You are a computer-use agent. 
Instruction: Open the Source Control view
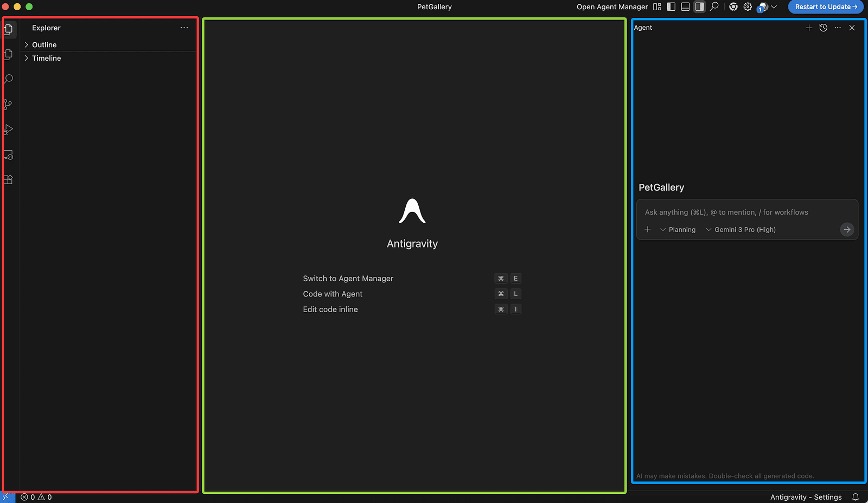pos(8,104)
